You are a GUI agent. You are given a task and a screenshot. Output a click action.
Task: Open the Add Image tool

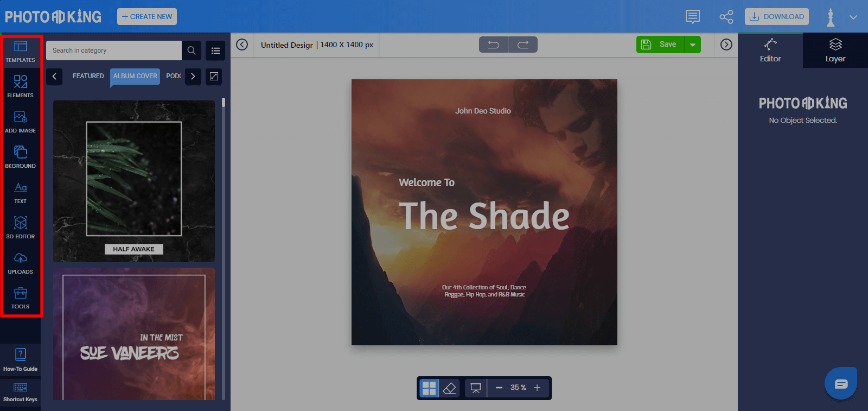click(x=20, y=121)
